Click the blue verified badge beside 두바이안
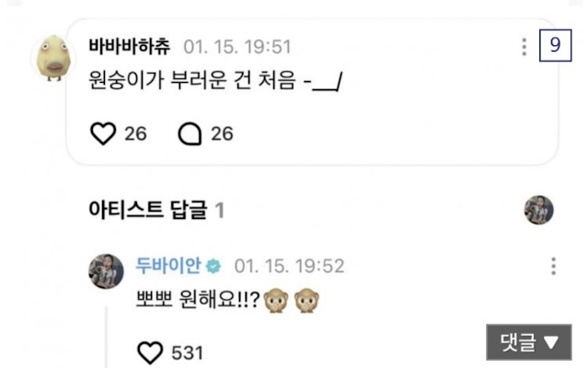The width and height of the screenshot is (588, 368). (213, 267)
